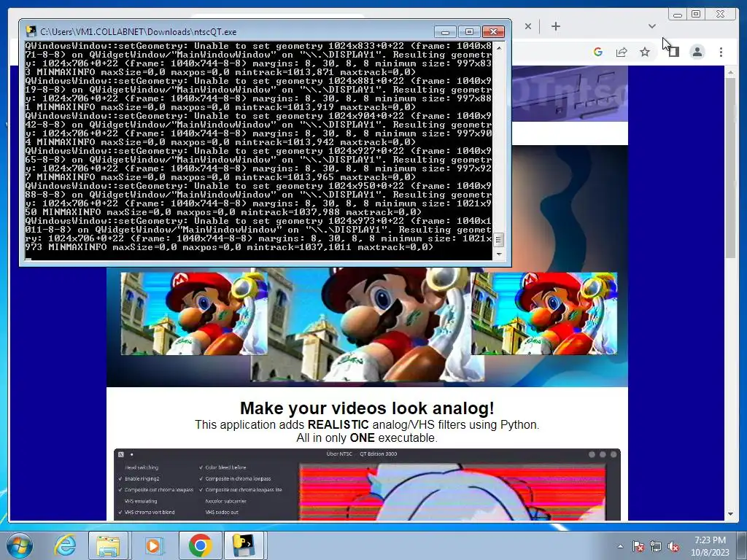Open Chrome's side panel icon

click(673, 52)
